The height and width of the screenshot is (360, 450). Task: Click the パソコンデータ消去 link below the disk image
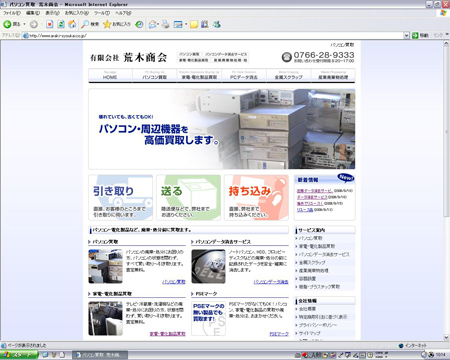[271, 282]
